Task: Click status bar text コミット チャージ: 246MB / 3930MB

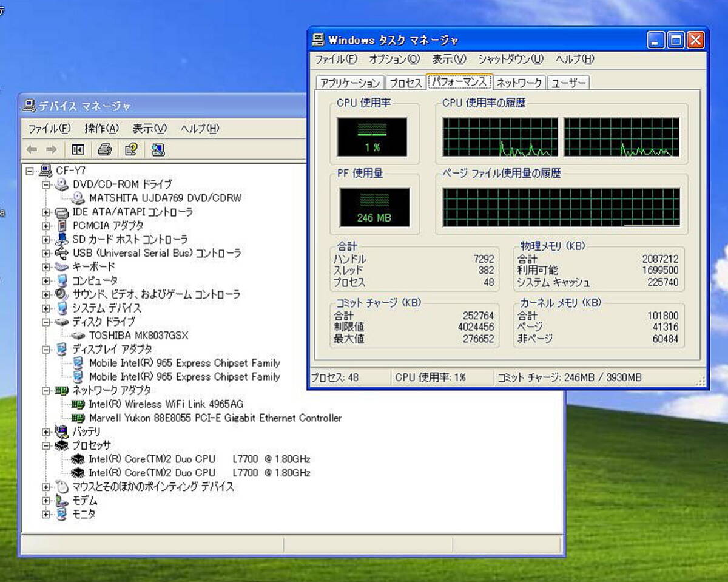Action: (570, 377)
